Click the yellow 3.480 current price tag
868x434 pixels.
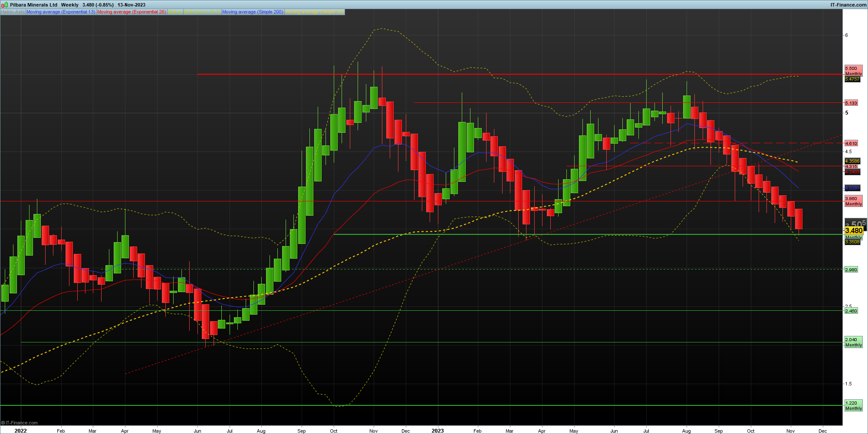click(854, 230)
